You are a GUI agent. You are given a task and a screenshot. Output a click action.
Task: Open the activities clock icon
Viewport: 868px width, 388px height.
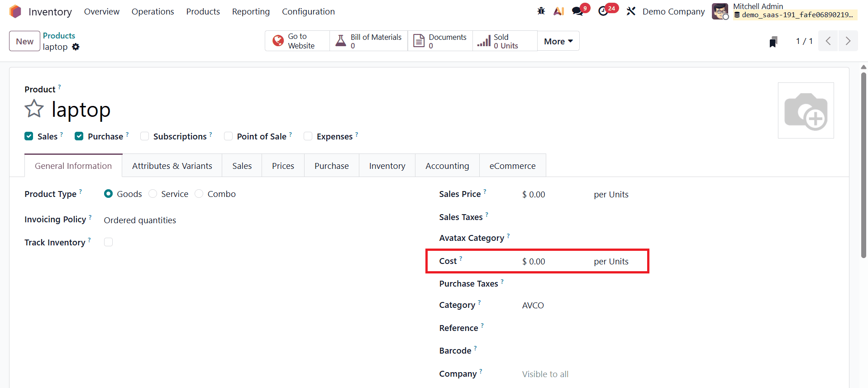click(603, 11)
